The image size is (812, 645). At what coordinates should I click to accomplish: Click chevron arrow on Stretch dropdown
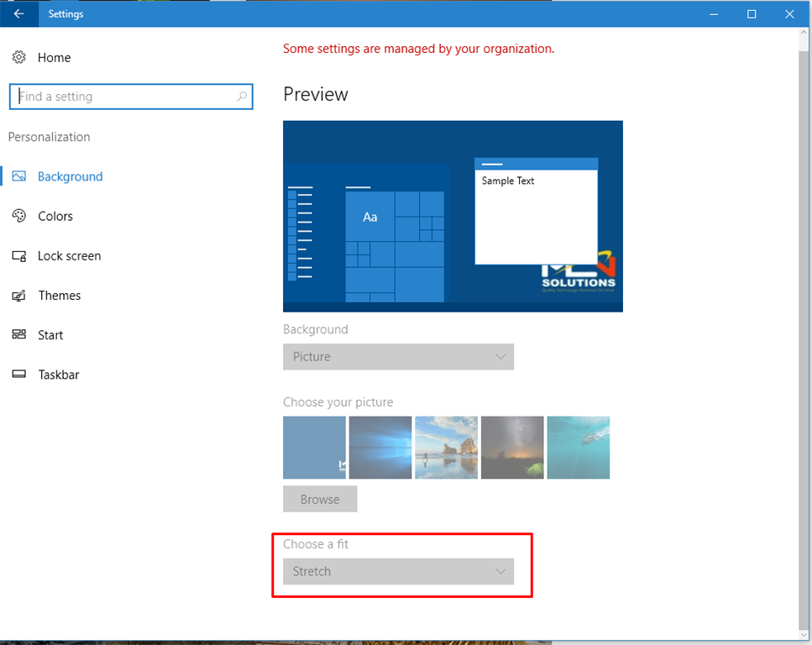[x=500, y=571]
